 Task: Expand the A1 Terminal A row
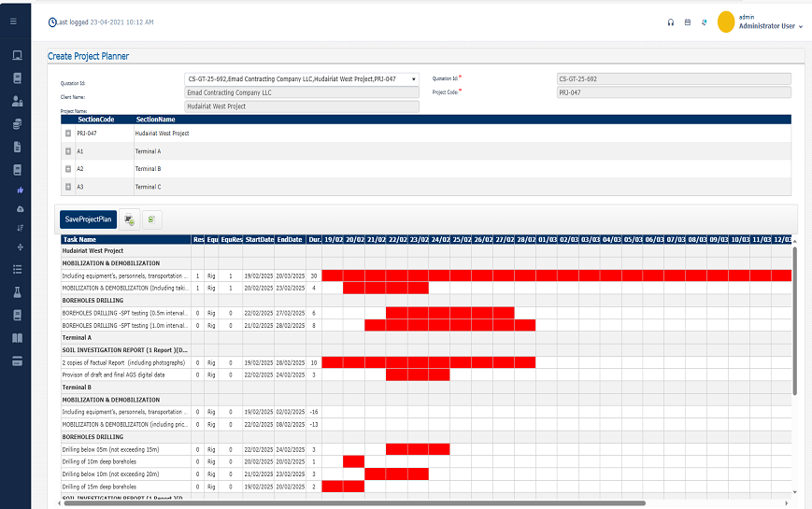[x=68, y=151]
